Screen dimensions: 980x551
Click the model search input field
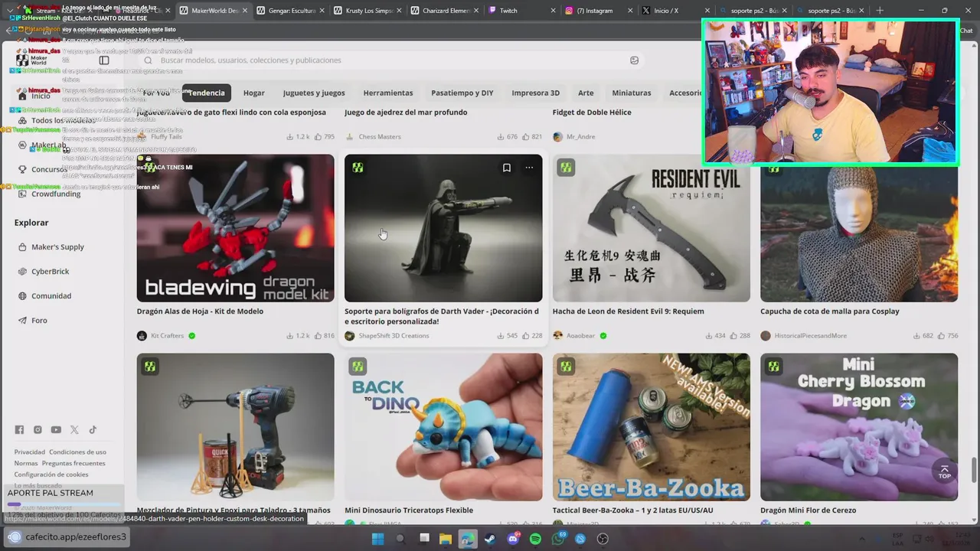click(x=390, y=60)
